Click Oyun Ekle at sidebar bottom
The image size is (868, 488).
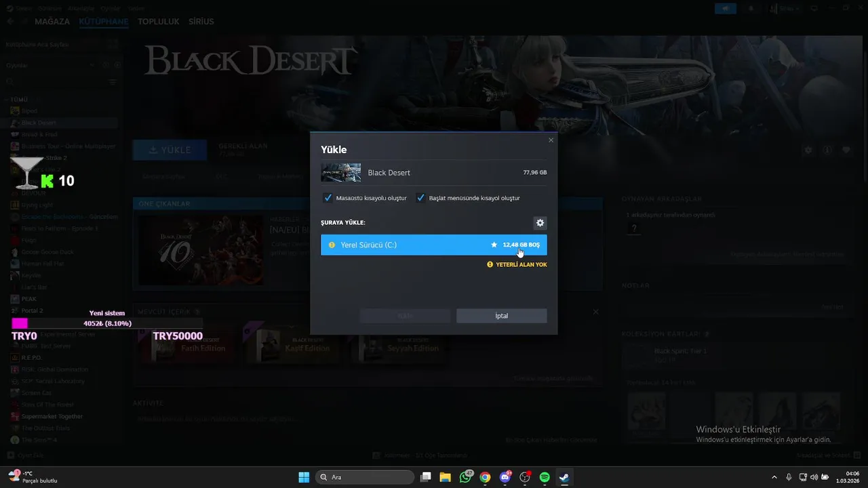tap(26, 455)
